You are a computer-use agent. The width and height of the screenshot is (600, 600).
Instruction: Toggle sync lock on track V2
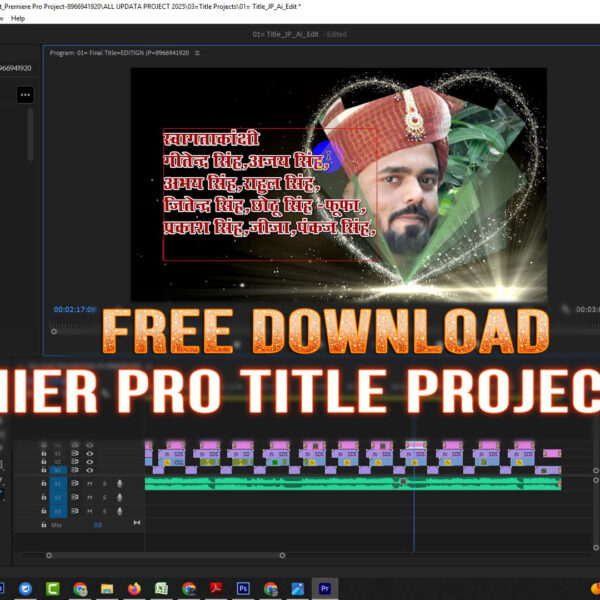(75, 462)
